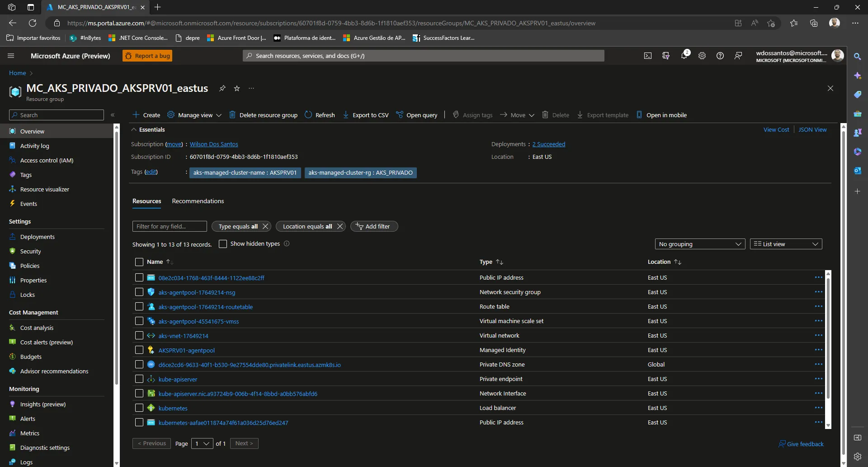Check the kube-apiserver row checkbox
This screenshot has width=868, height=467.
coord(139,379)
